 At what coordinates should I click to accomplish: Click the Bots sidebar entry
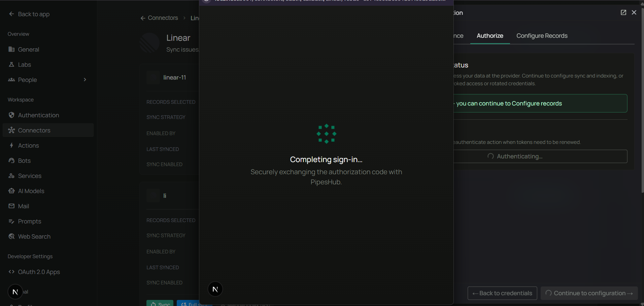[48, 160]
